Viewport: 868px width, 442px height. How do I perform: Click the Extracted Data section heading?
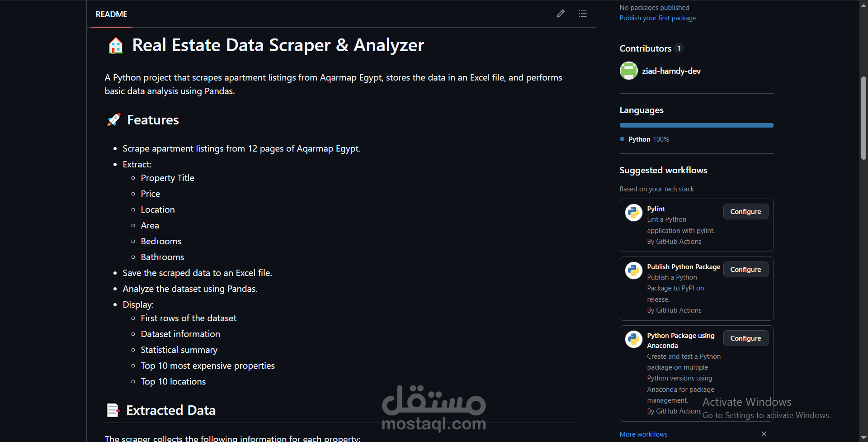171,410
